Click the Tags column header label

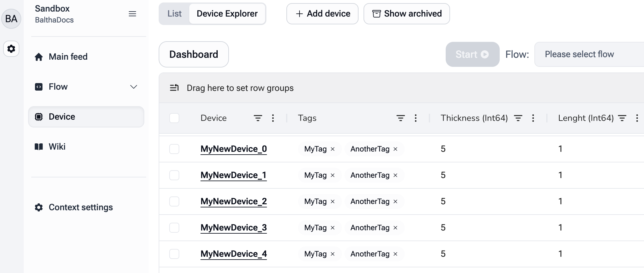[x=307, y=118]
